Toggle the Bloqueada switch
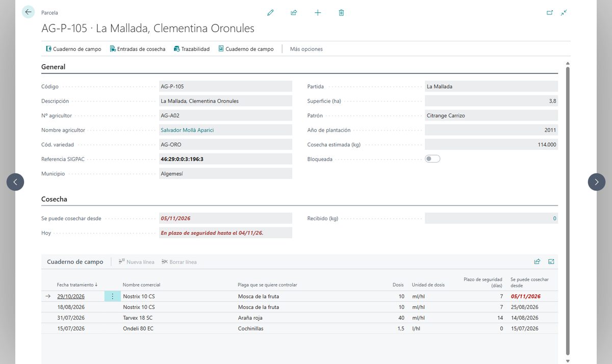The width and height of the screenshot is (612, 364). pyautogui.click(x=432, y=159)
